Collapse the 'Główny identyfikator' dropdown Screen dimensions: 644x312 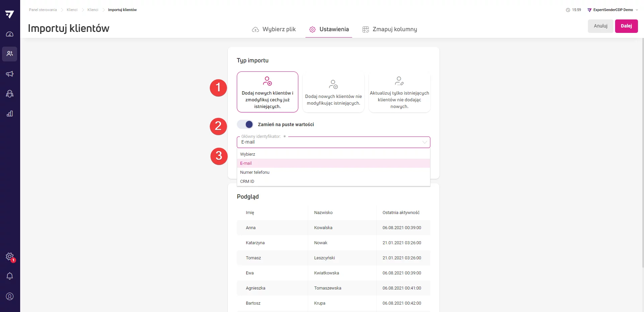pos(424,142)
